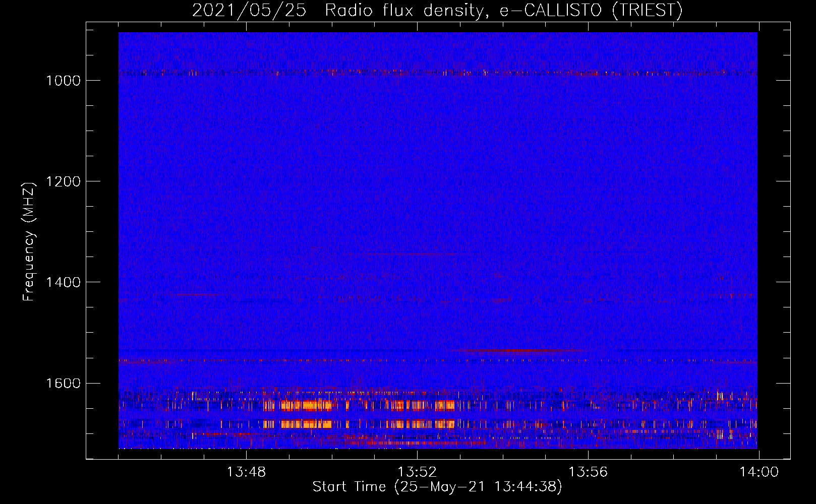This screenshot has width=816, height=504.
Task: Click the '1600' frequency tick label
Action: point(64,383)
